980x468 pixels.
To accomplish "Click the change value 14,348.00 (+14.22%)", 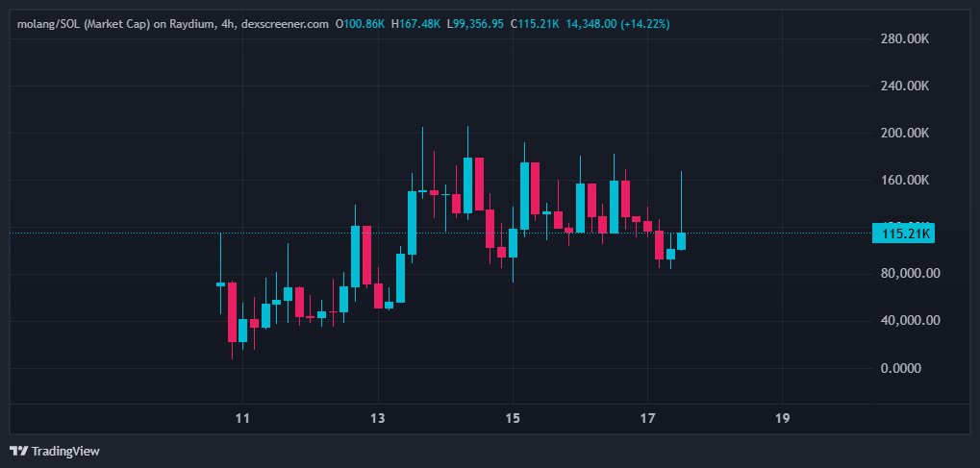I will point(617,24).
